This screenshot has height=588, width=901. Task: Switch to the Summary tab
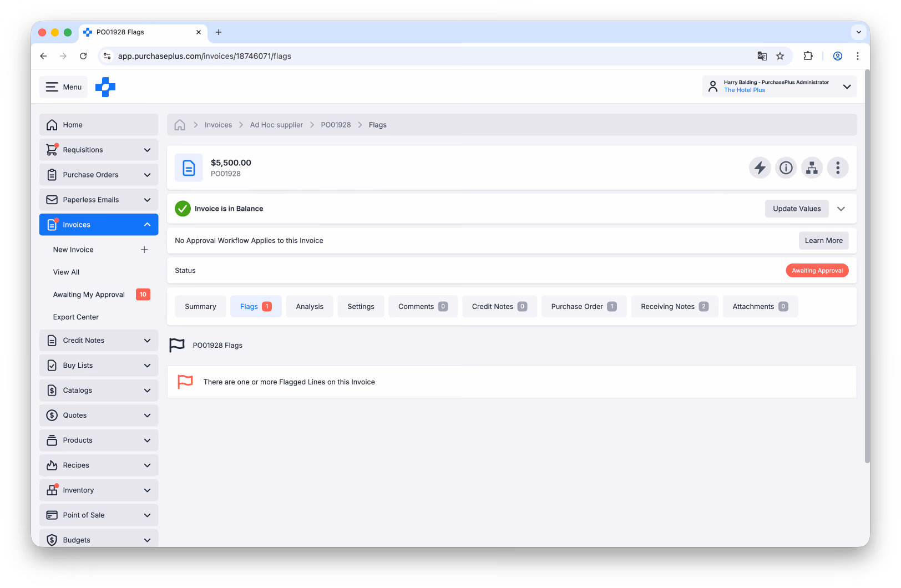click(x=200, y=306)
